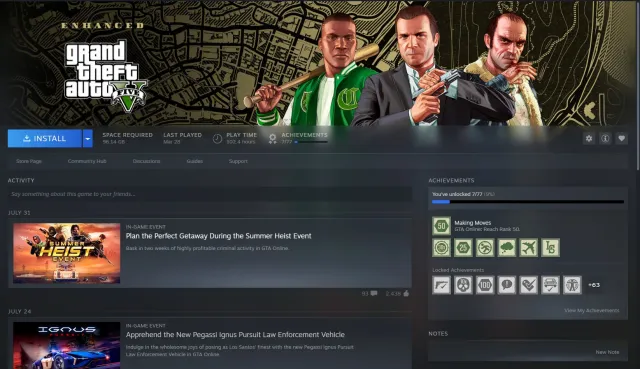Click the locked rank 100 achievement icon
Viewport: 640px width, 369px height.
[x=485, y=285]
